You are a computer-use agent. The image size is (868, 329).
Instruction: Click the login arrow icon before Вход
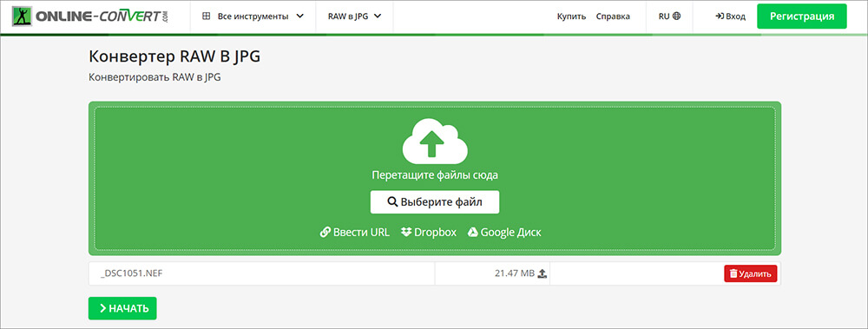click(719, 16)
